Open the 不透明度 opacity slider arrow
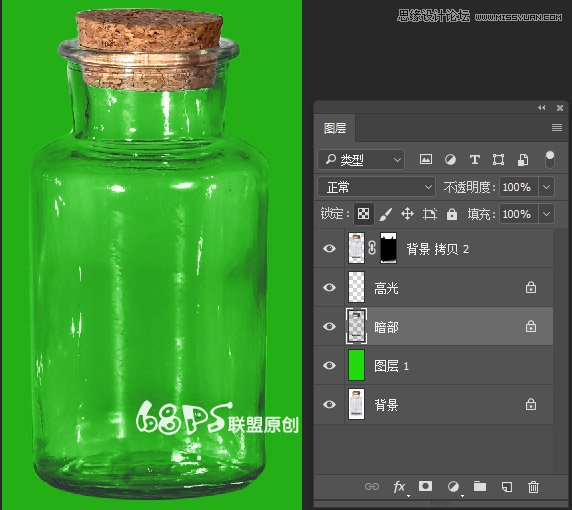Screen dimensions: 572x510 546,187
